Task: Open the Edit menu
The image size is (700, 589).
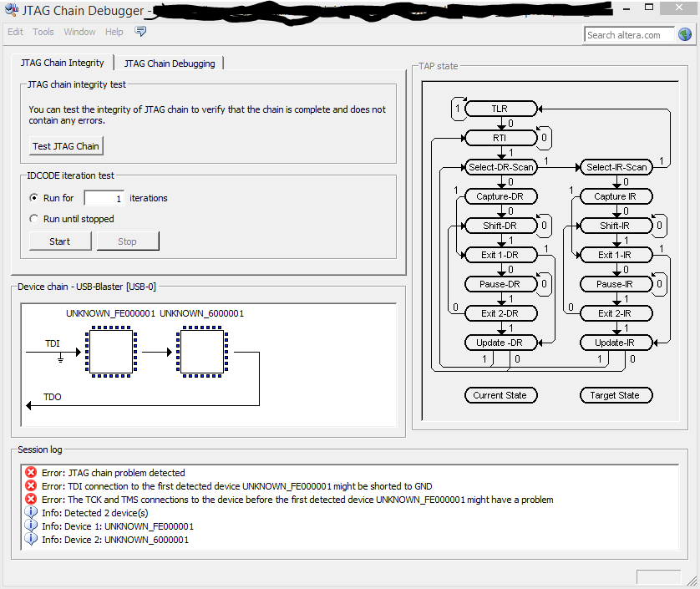Action: pos(15,32)
